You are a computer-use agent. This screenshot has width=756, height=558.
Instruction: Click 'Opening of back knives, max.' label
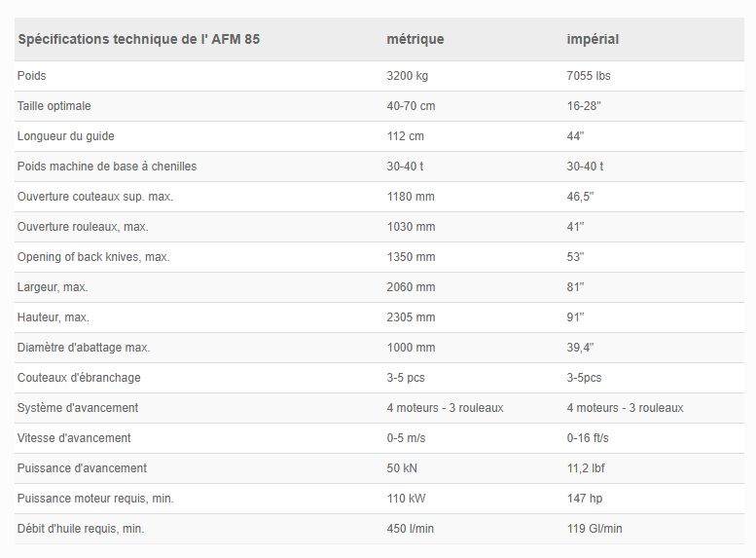[93, 257]
